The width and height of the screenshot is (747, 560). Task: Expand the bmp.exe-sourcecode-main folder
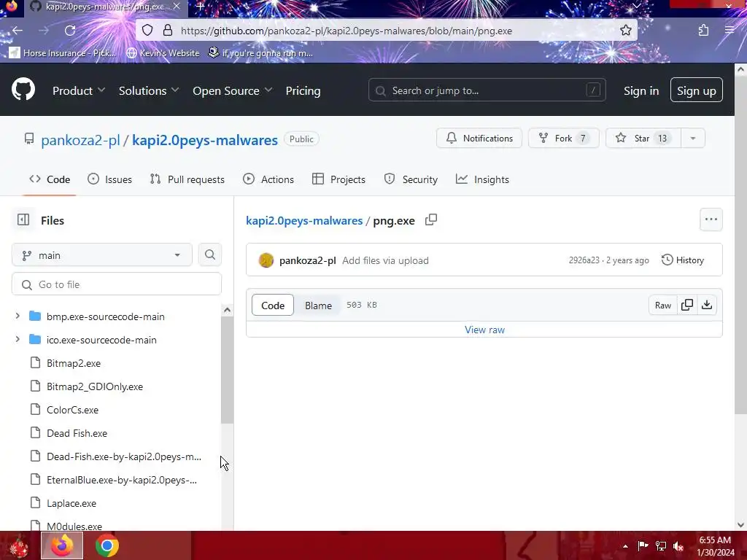point(18,316)
